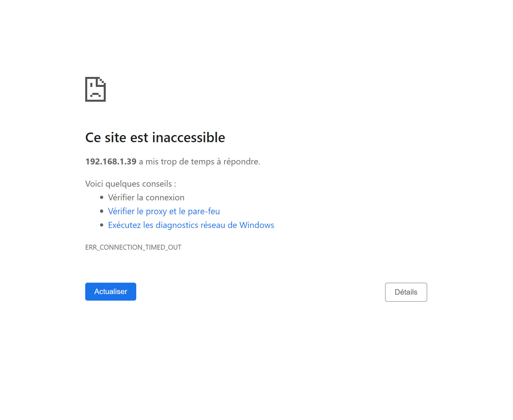
Task: Click the Voici quelques conseils text
Action: click(131, 184)
